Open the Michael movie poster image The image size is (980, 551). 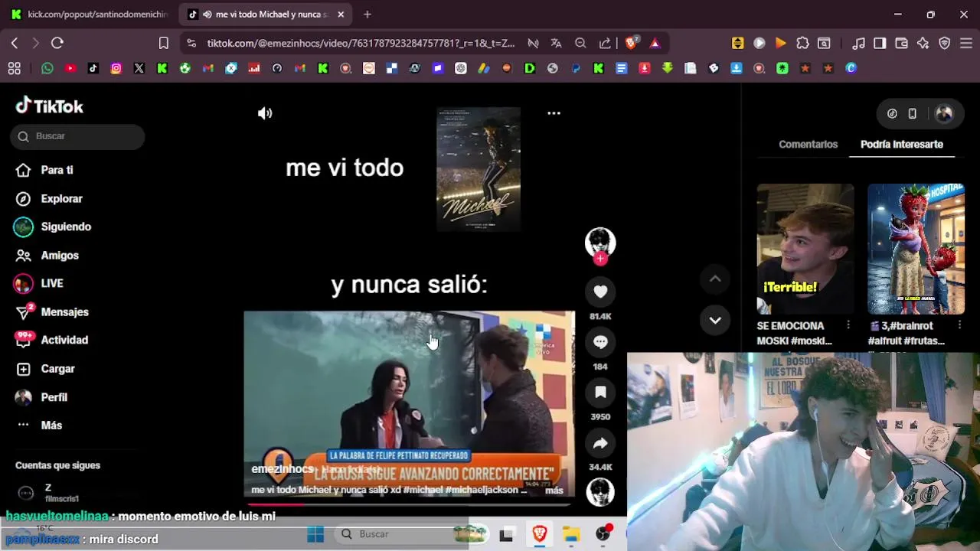[479, 169]
